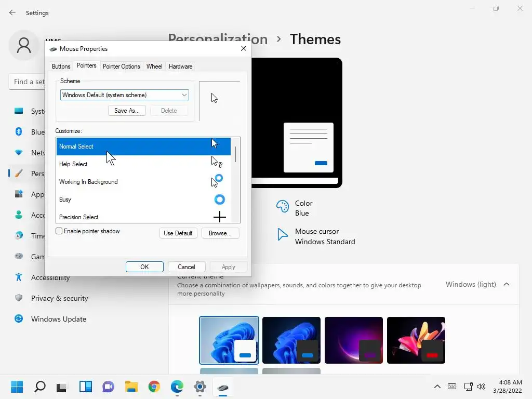This screenshot has height=399, width=532.
Task: Launch Microsoft Edge from taskbar
Action: point(177,387)
